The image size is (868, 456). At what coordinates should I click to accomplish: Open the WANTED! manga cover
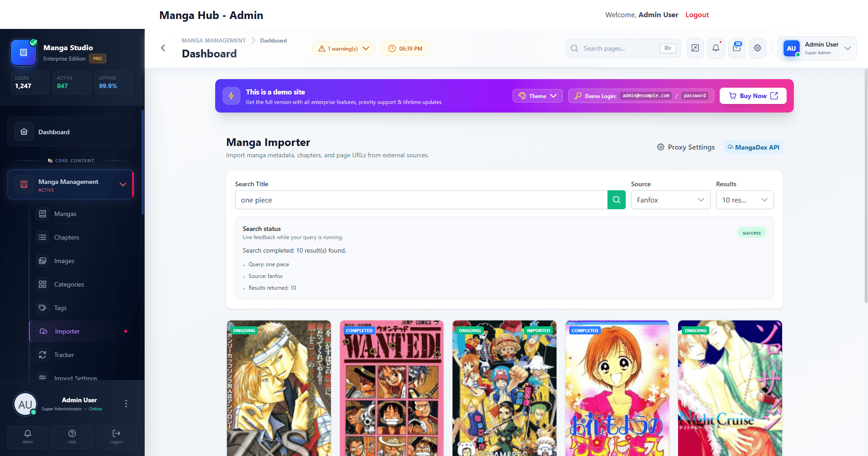392,388
